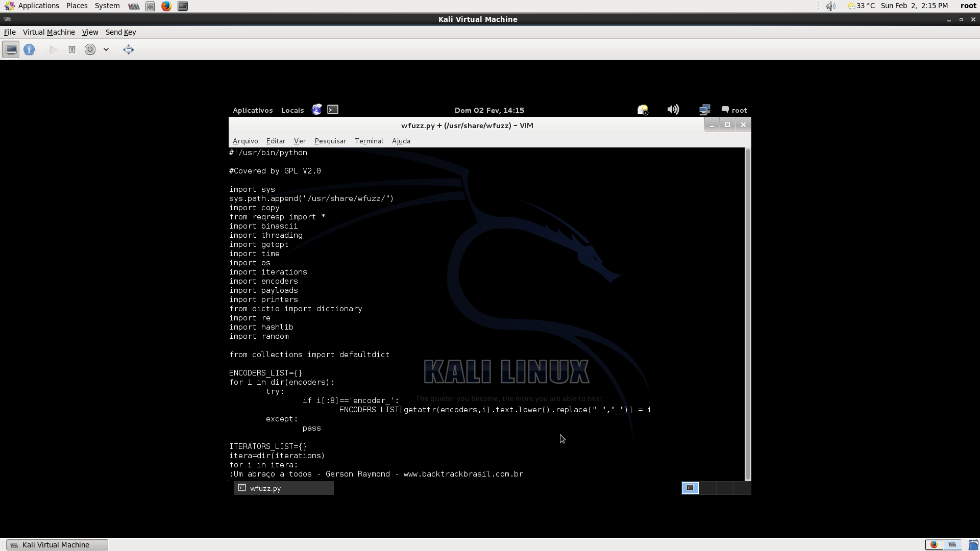The width and height of the screenshot is (980, 551).
Task: Open the guest root user menu
Action: [x=734, y=110]
